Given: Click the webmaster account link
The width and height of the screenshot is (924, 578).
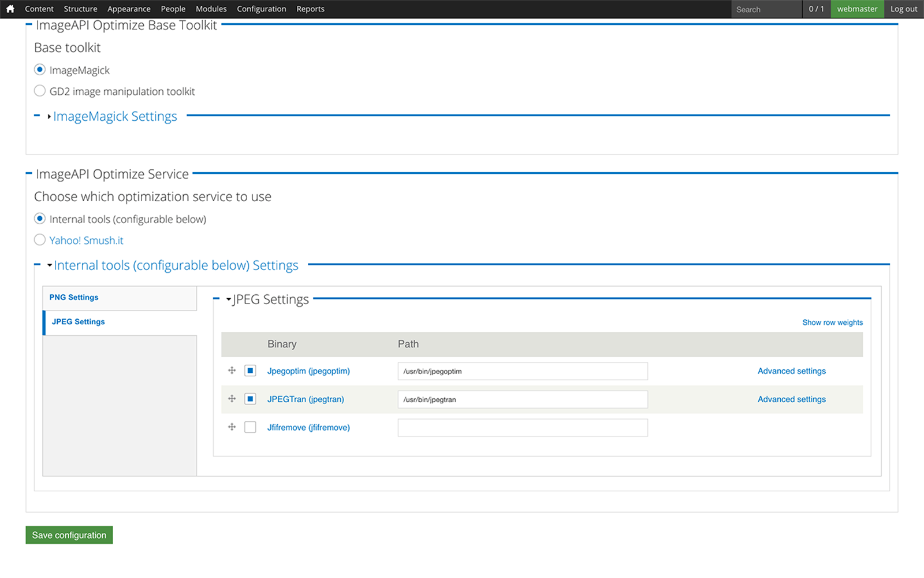Looking at the screenshot, I should tap(857, 9).
